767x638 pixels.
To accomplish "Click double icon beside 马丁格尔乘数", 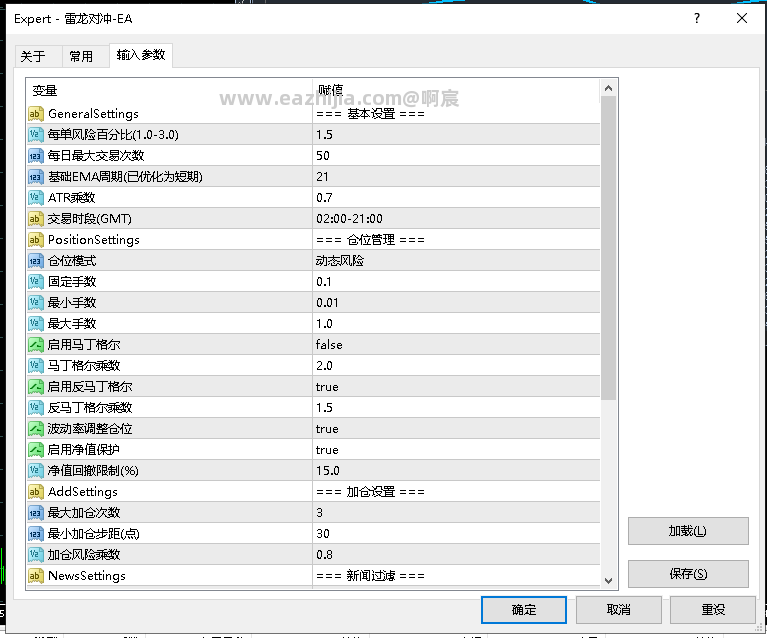I will click(36, 366).
